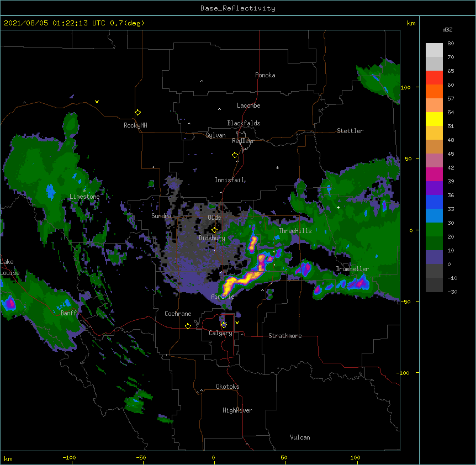Select the yellow diamond marker below Cochrane
Screen dimensions: 476x465
(x=188, y=326)
